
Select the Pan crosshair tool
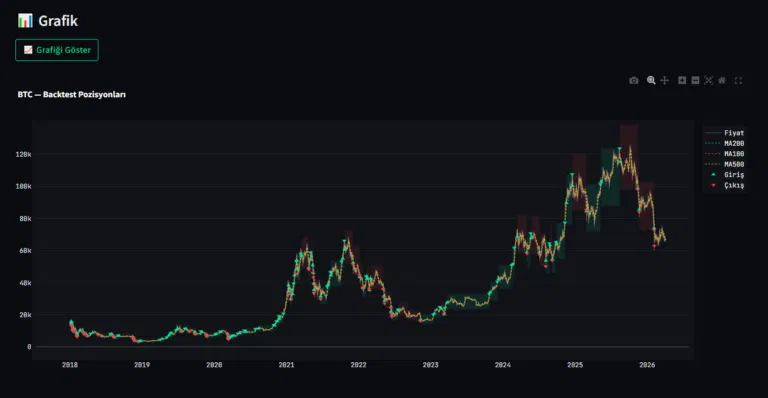pyautogui.click(x=665, y=80)
